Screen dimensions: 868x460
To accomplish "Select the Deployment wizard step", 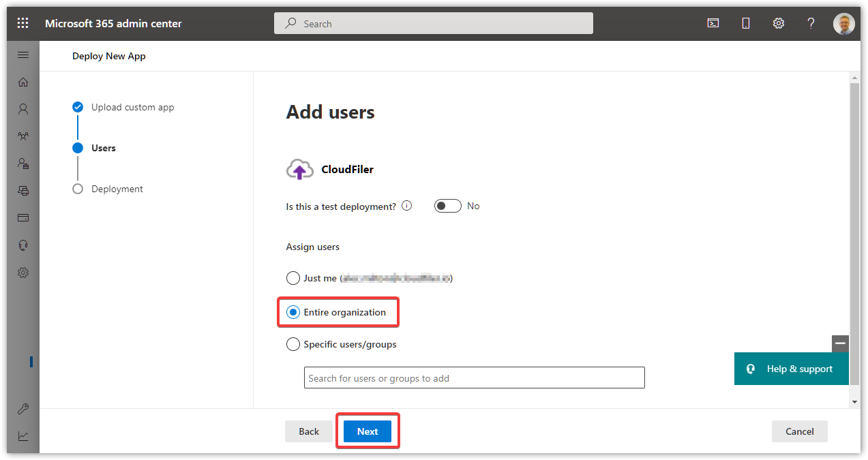I will [x=108, y=189].
